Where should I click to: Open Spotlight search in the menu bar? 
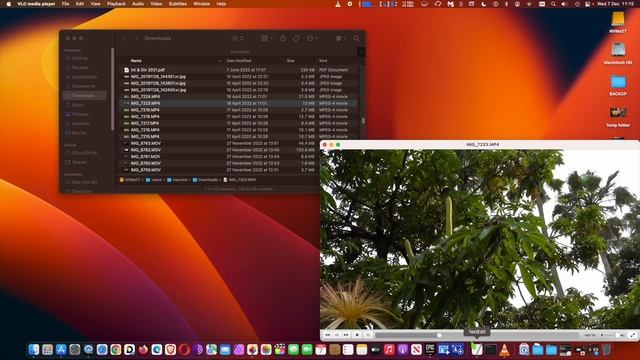[x=553, y=4]
